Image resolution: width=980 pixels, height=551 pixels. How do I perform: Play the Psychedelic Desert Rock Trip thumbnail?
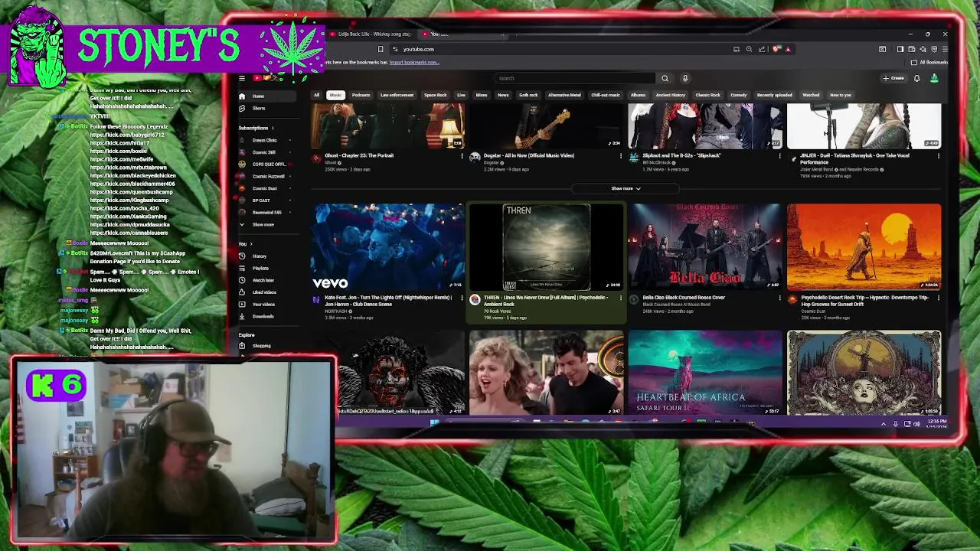point(864,247)
